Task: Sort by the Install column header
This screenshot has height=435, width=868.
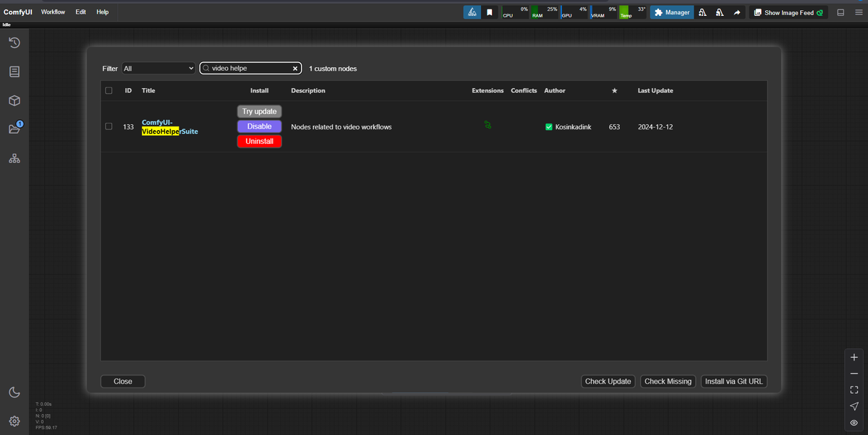Action: pyautogui.click(x=260, y=90)
